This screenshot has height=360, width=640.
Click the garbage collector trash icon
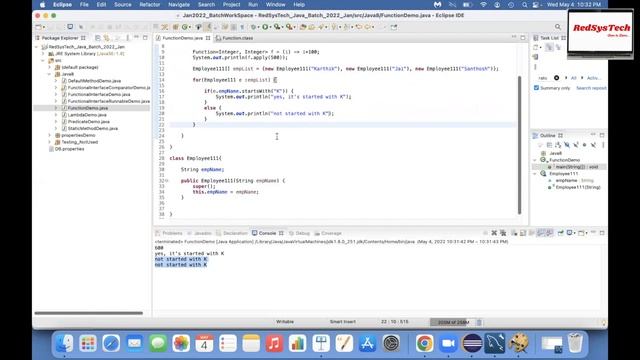pyautogui.click(x=479, y=322)
